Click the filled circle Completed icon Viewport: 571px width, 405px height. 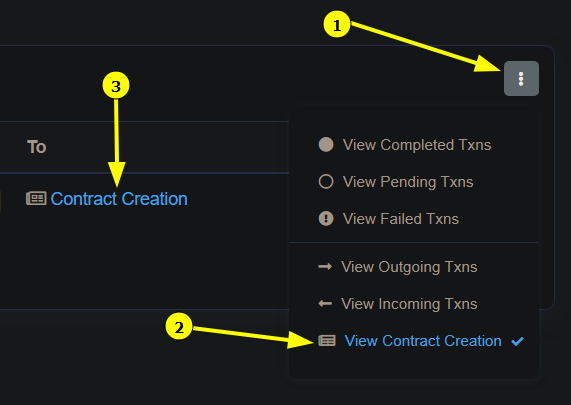pyautogui.click(x=326, y=145)
